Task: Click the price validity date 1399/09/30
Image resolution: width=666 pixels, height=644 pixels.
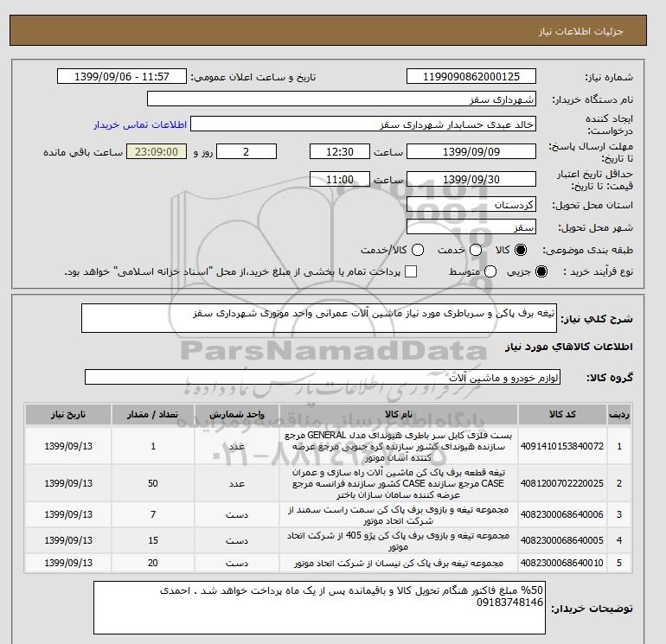Action: [x=471, y=179]
